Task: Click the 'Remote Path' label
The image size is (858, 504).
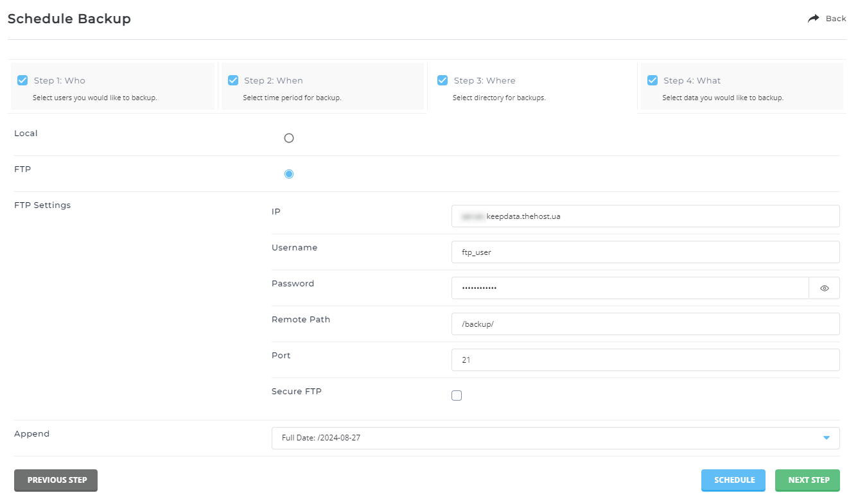Action: click(x=301, y=319)
